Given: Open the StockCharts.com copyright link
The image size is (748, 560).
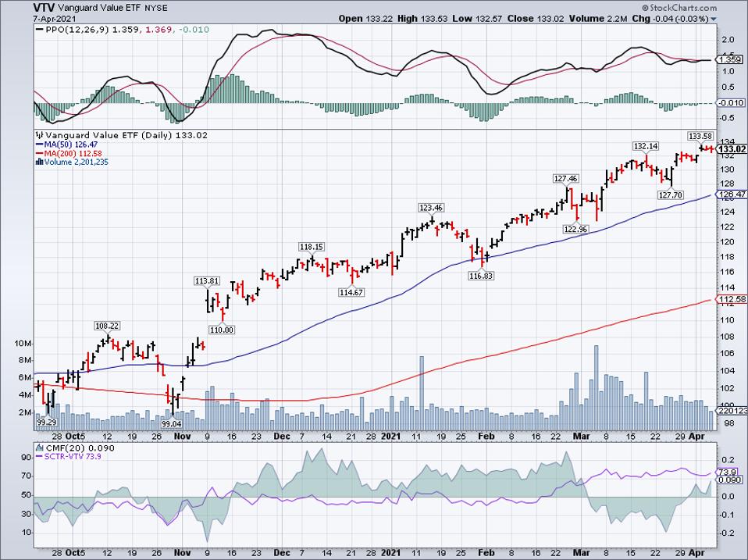Looking at the screenshot, I should click(679, 8).
